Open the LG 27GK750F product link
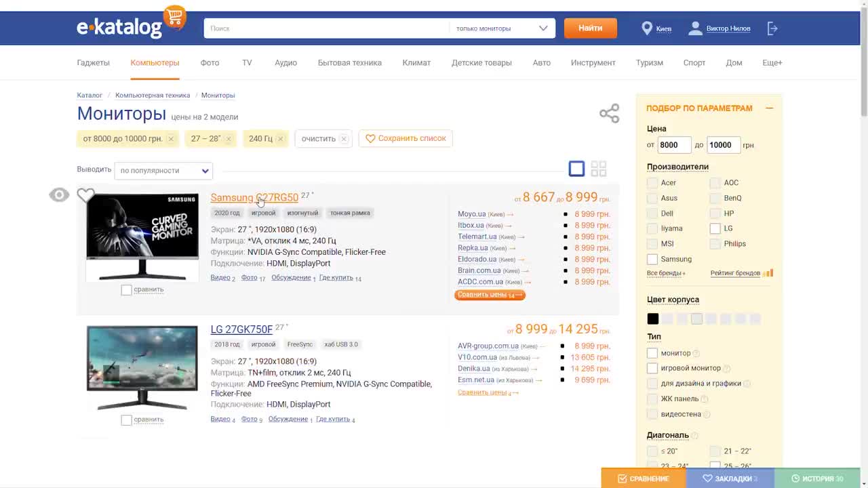The image size is (868, 488). (241, 329)
